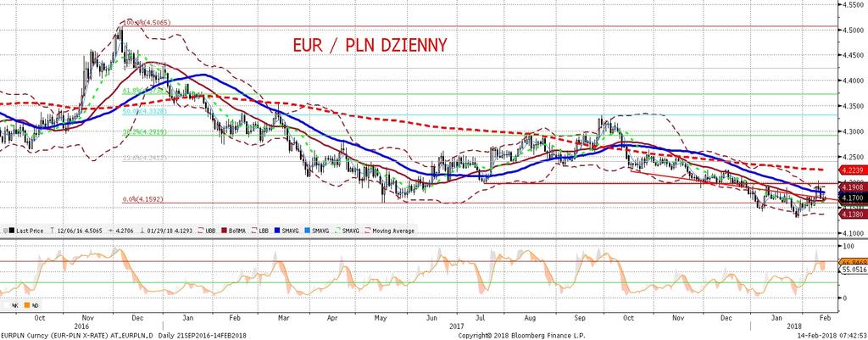Click the '4.2706' average value in legend
The height and width of the screenshot is (340, 868).
tap(125, 231)
